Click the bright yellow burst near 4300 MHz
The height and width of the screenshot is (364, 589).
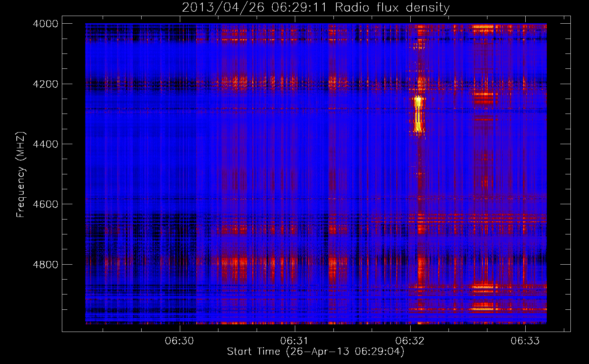click(x=418, y=115)
